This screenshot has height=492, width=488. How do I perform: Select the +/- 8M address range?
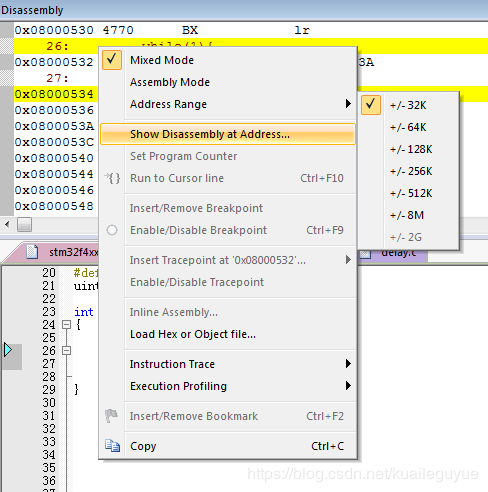[407, 215]
